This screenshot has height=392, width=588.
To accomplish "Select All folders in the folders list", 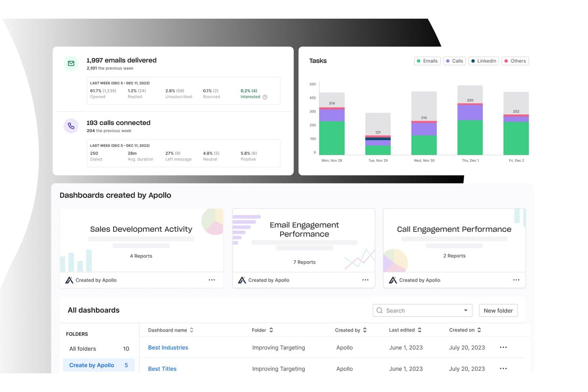I will 99,349.
